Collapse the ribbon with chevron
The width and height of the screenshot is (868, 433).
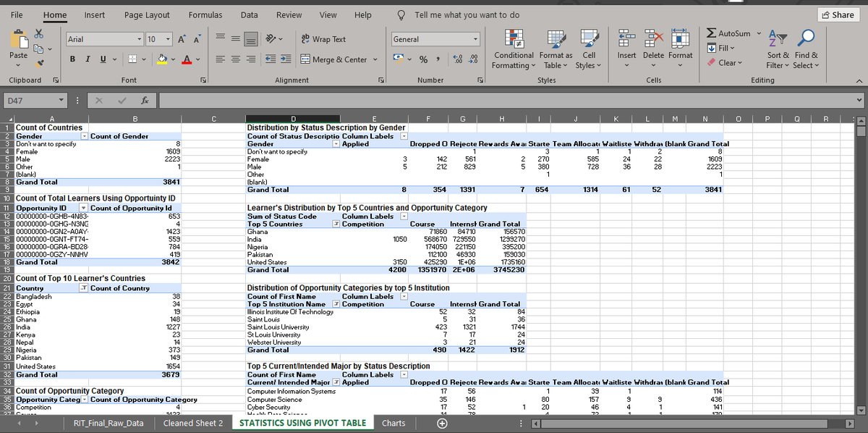point(859,80)
